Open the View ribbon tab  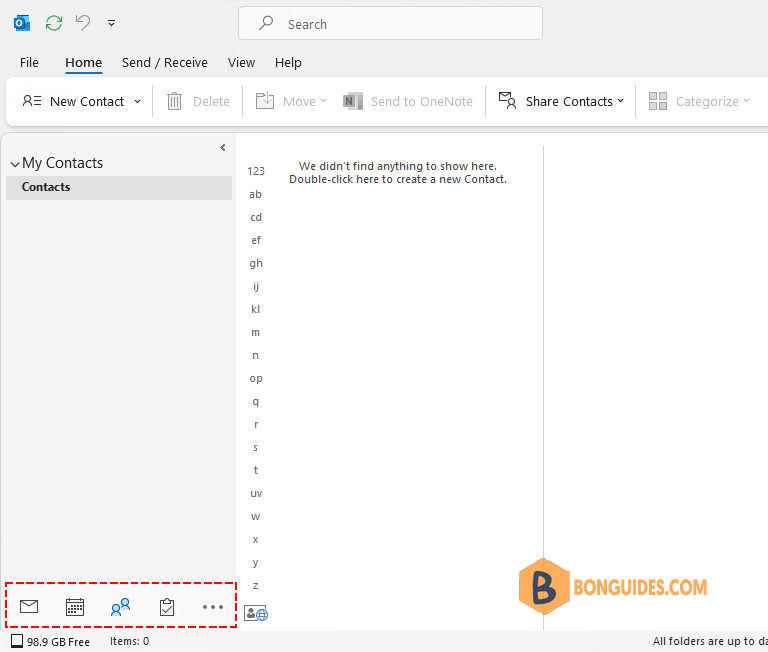pos(241,63)
